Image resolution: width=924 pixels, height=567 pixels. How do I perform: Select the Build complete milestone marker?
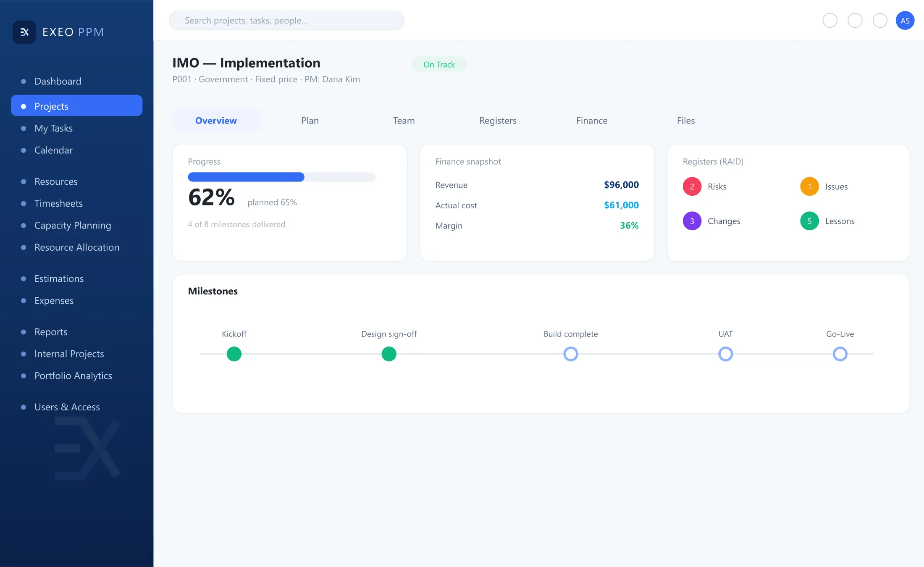coord(570,354)
